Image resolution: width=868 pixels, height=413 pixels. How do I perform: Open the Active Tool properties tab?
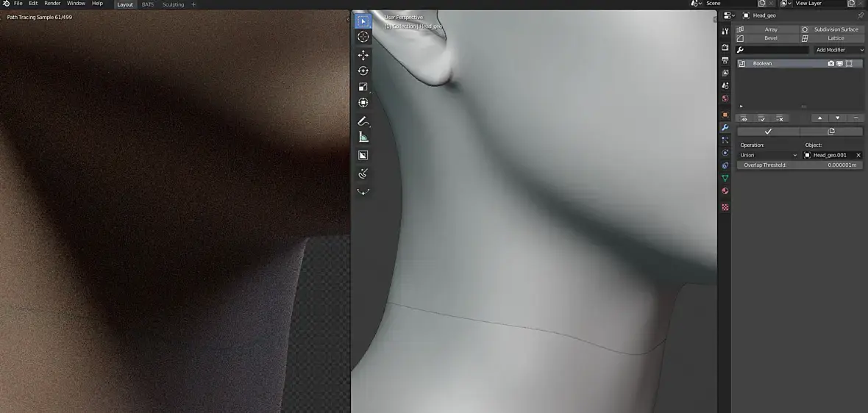725,32
